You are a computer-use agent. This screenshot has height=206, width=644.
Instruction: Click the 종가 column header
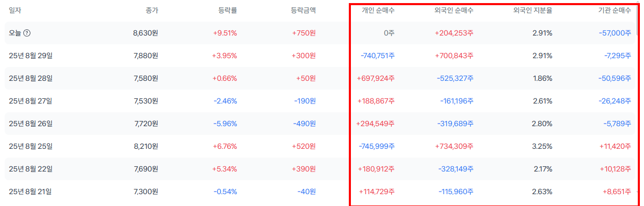coord(152,10)
